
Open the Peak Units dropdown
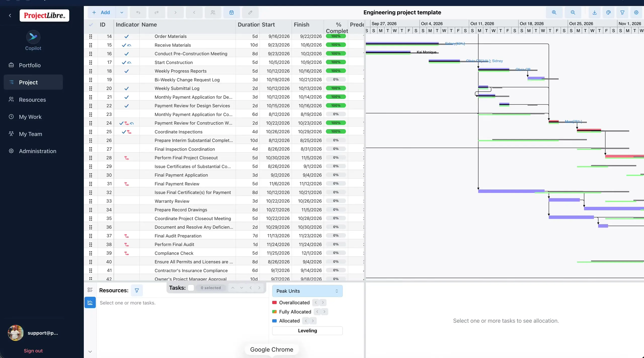tap(307, 291)
